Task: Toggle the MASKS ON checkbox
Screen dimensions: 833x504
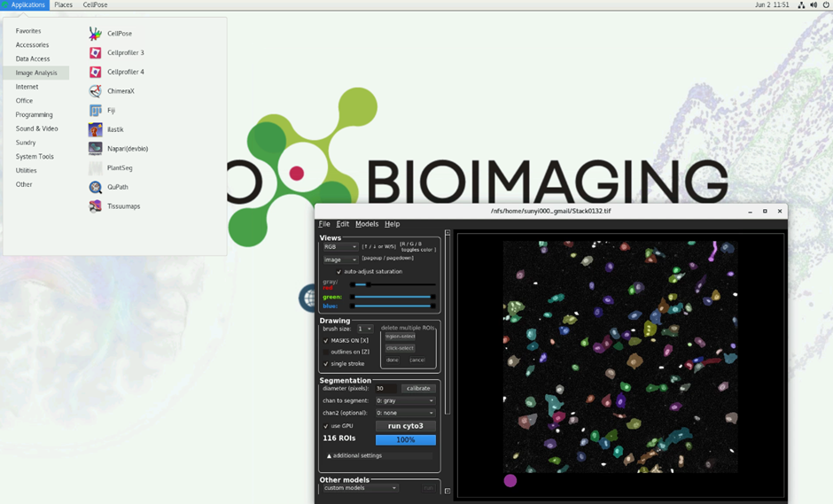Action: 326,340
